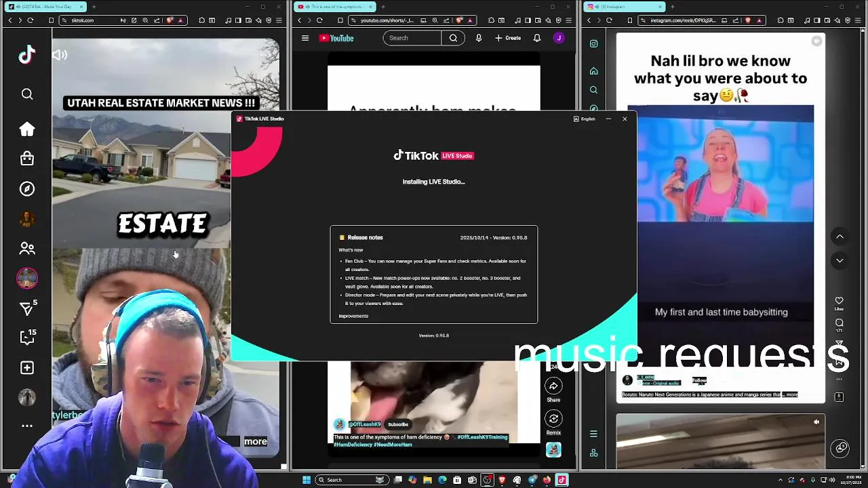Image resolution: width=868 pixels, height=488 pixels.
Task: Expand the Instagram caption via '... more'
Action: (x=790, y=394)
